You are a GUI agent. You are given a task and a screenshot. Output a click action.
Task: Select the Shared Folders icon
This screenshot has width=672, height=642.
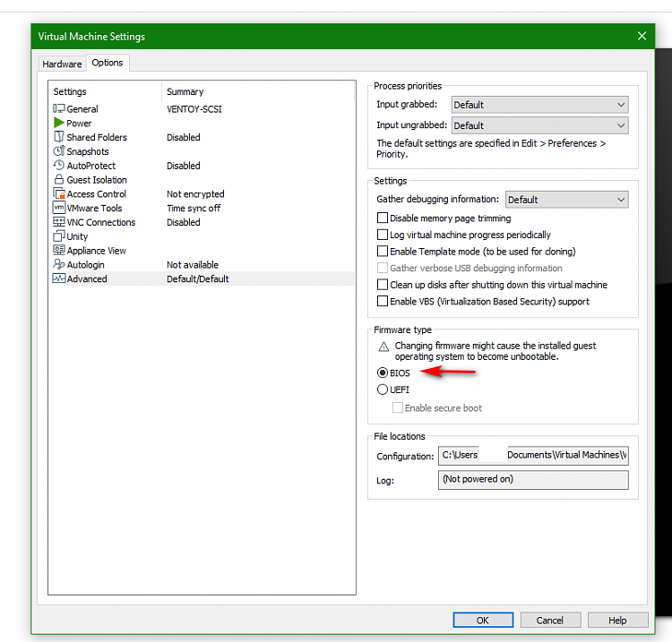[59, 137]
